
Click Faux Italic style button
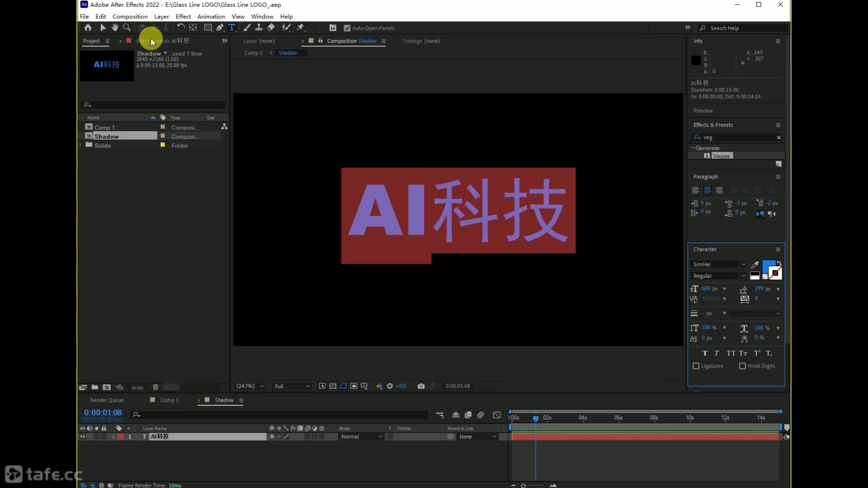pos(717,353)
